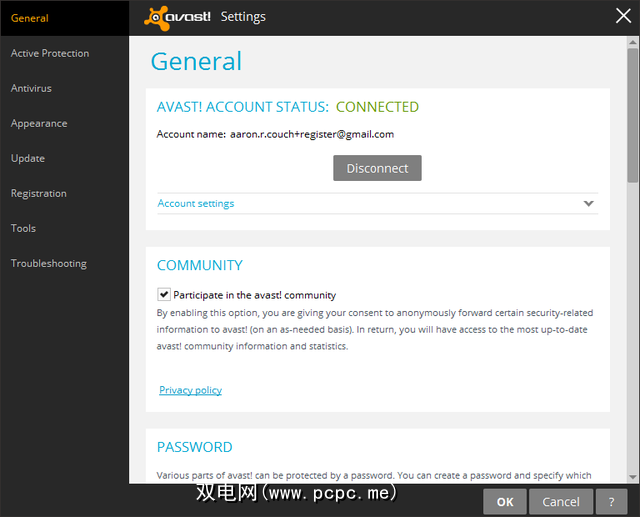Open help with the ? button
640x517 pixels.
click(611, 501)
